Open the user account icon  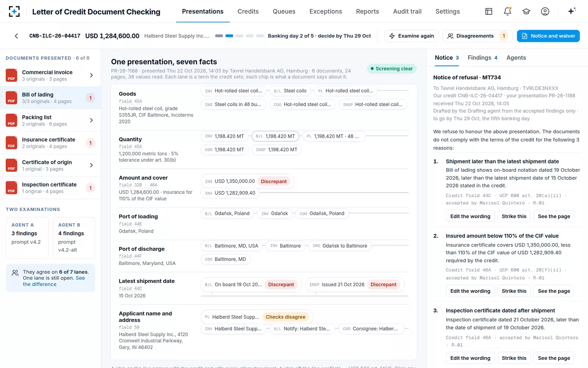[545, 11]
